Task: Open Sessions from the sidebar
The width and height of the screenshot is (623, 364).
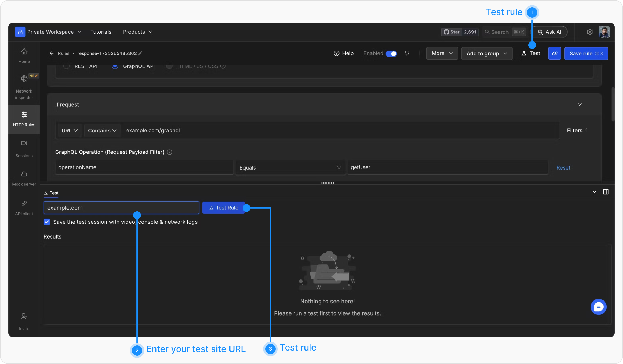Action: pyautogui.click(x=24, y=149)
